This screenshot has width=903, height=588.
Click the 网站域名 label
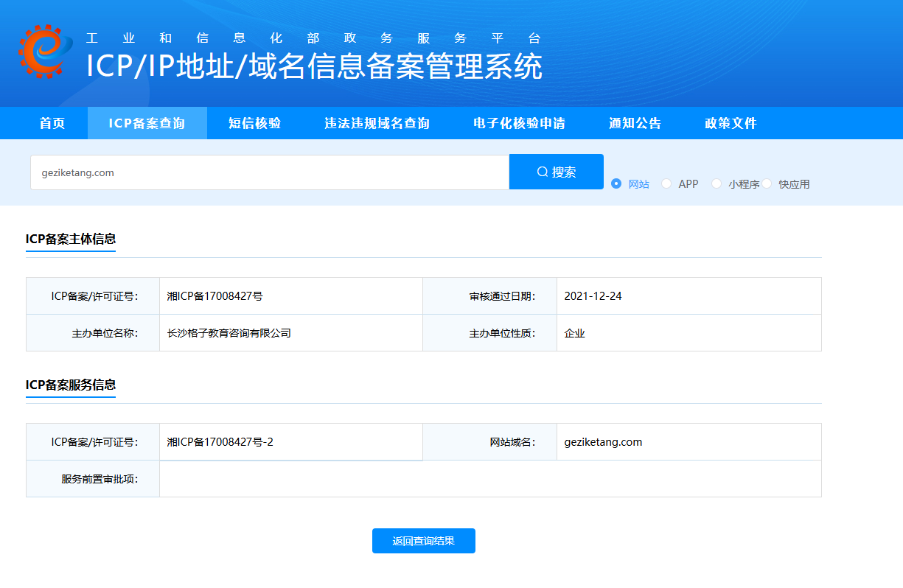[512, 442]
